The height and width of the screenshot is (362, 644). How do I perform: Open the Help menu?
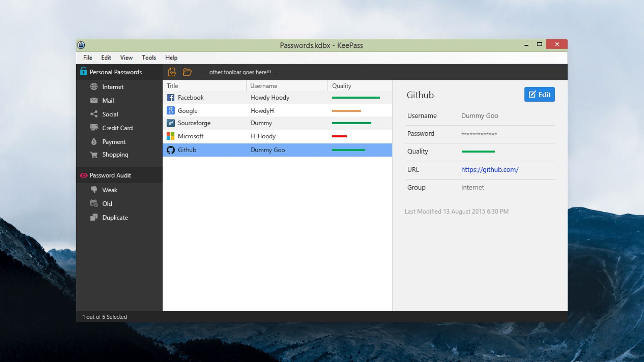click(171, 58)
